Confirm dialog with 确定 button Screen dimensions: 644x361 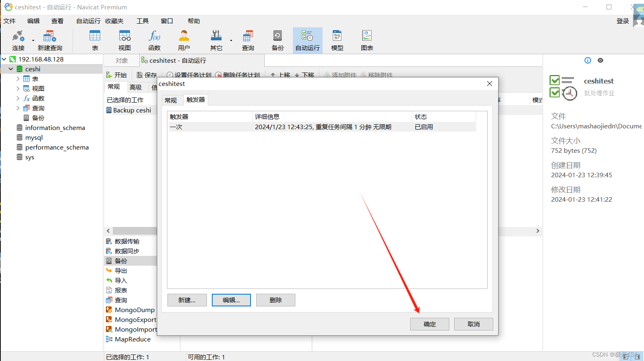(430, 324)
